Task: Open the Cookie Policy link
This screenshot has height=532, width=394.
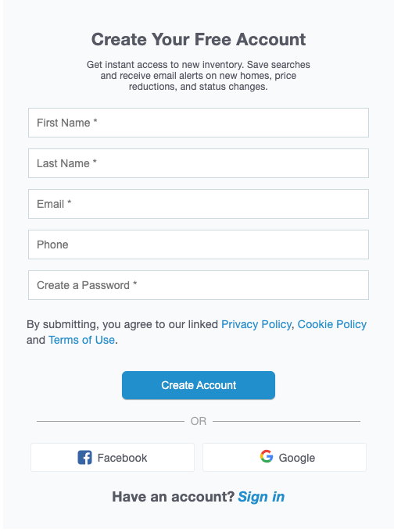Action: click(332, 324)
